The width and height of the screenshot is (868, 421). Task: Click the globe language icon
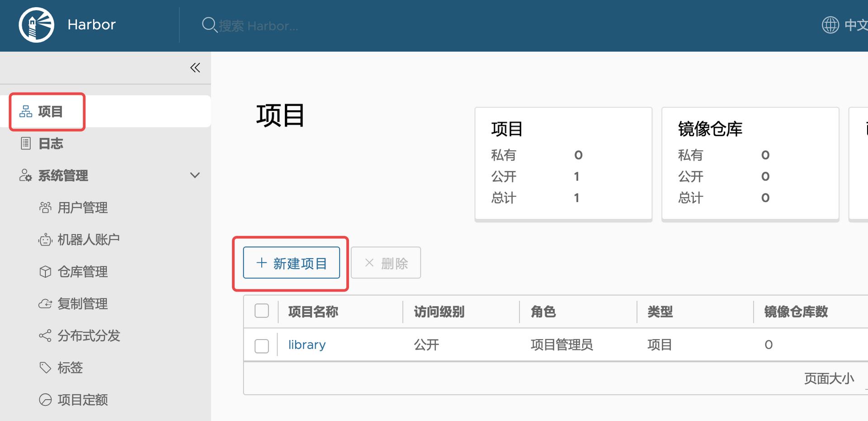pos(830,25)
